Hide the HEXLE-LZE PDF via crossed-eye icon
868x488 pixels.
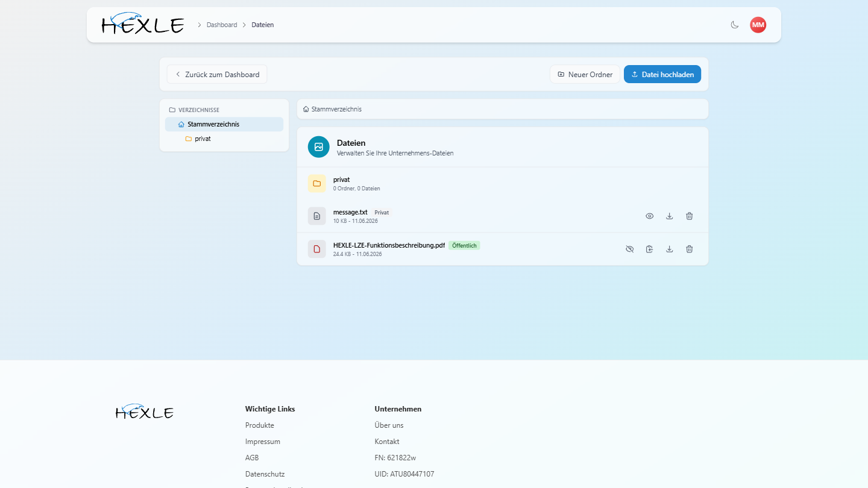tap(629, 249)
